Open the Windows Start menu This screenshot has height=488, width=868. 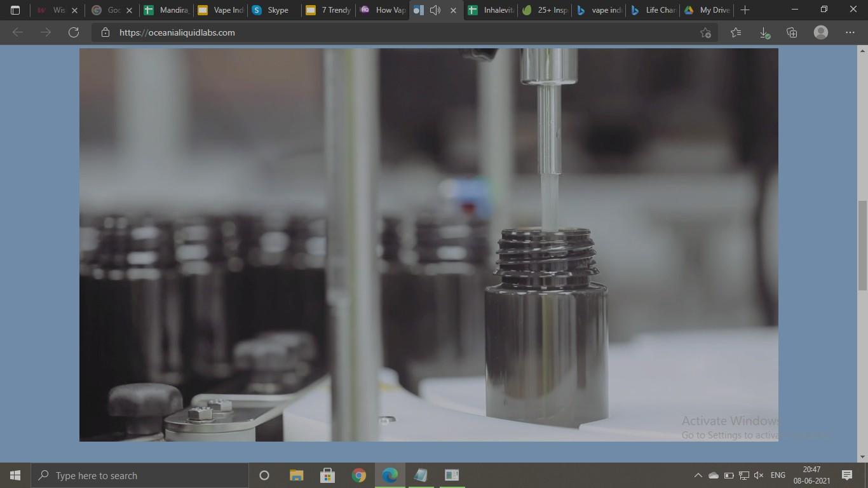click(15, 475)
